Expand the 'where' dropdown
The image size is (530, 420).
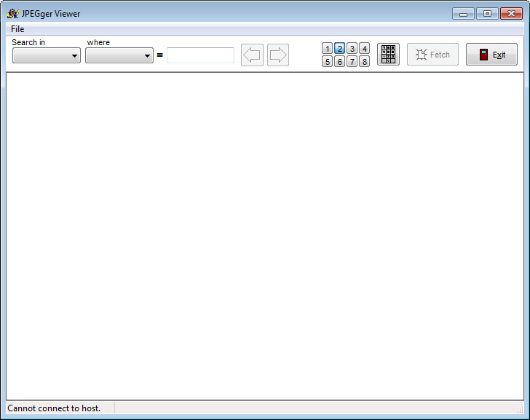pos(119,55)
